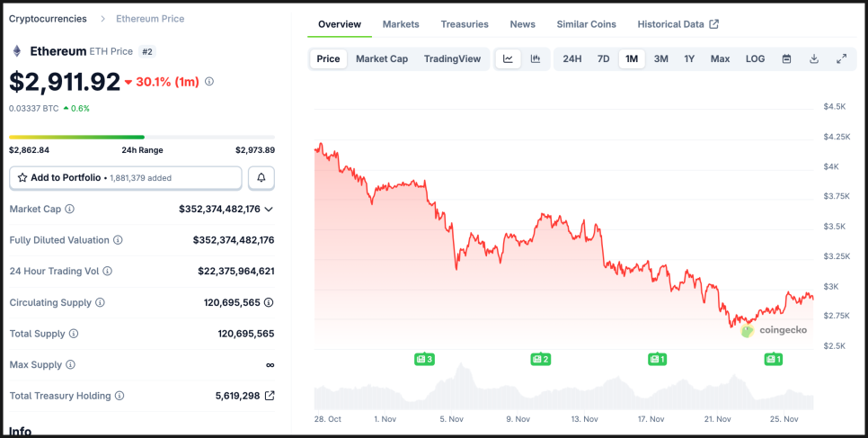Click the 24h Range progress bar
Viewport: 868px width, 438px height.
142,138
